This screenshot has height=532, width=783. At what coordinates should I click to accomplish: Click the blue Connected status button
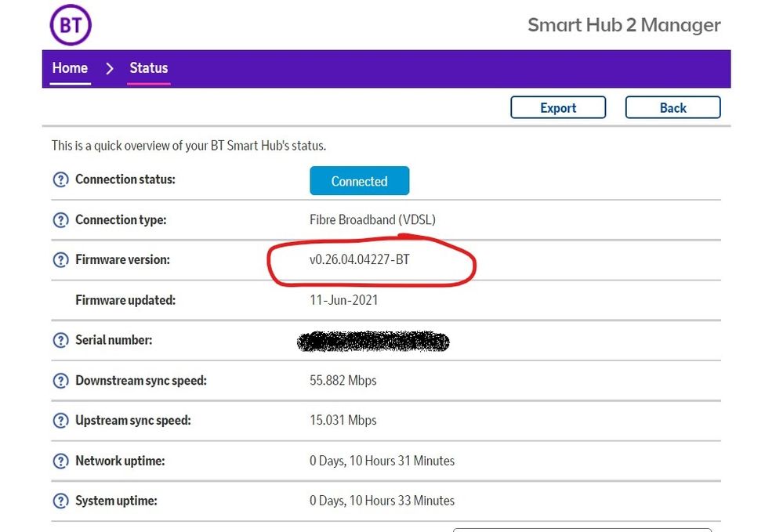359,181
